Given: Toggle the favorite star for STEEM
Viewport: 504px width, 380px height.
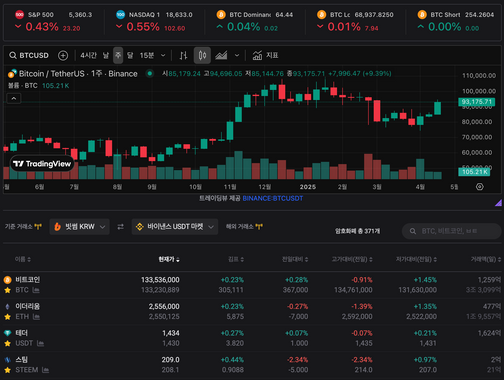Looking at the screenshot, I should tap(7, 370).
